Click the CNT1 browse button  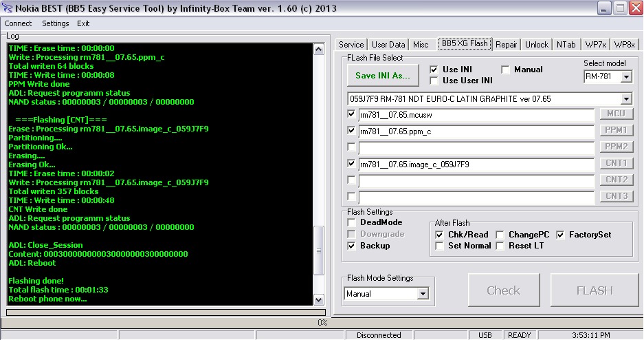(616, 163)
